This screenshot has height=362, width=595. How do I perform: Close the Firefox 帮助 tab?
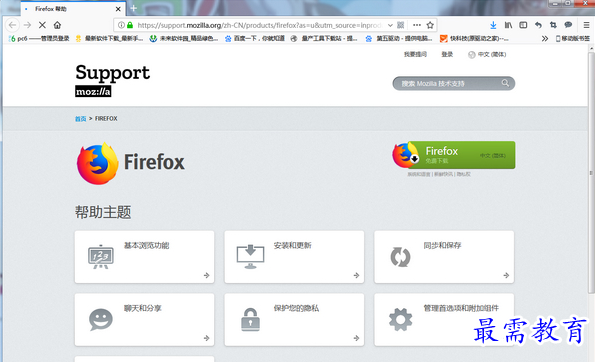point(118,9)
